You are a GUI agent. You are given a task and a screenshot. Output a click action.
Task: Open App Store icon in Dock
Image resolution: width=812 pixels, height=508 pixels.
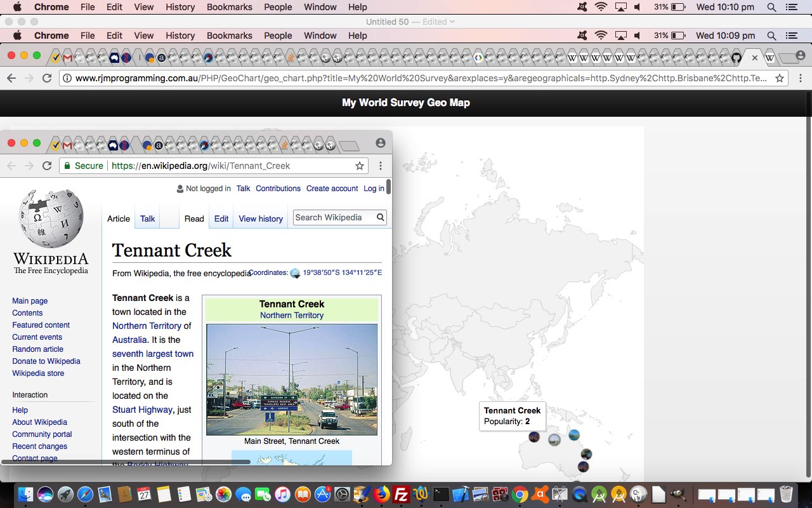(322, 494)
